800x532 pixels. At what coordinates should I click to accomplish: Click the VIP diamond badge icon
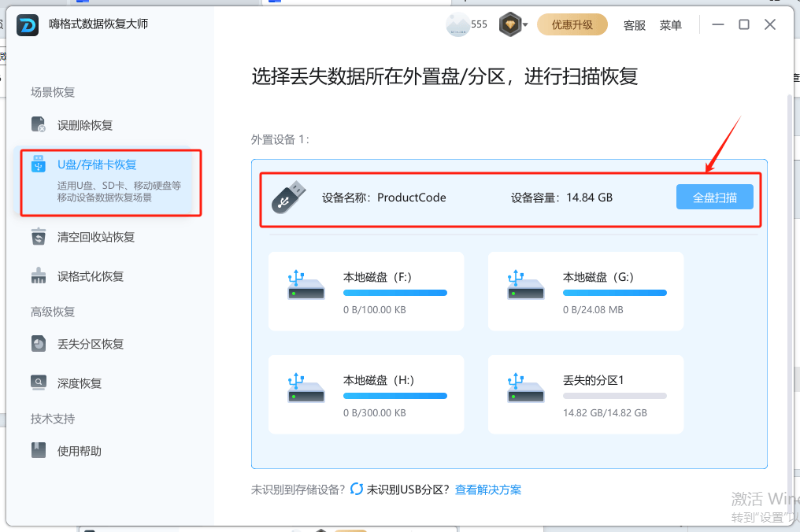tap(509, 24)
